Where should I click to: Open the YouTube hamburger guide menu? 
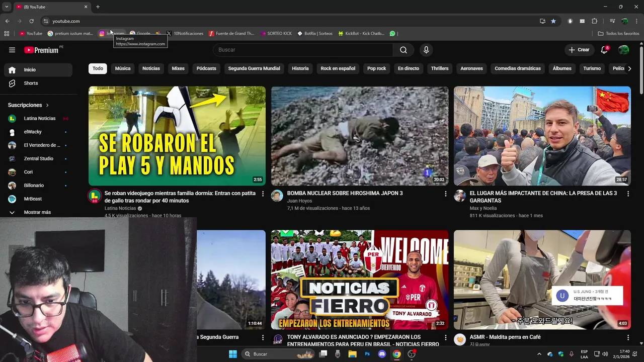click(x=12, y=50)
